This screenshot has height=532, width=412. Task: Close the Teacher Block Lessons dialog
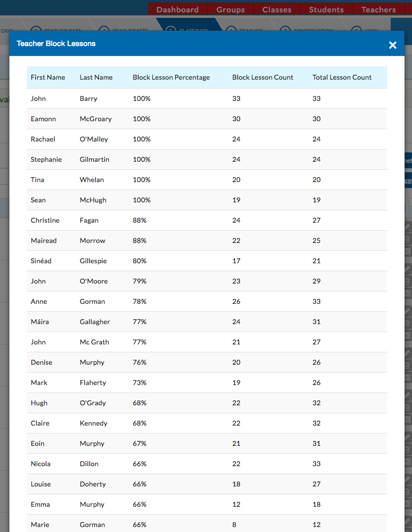[393, 45]
